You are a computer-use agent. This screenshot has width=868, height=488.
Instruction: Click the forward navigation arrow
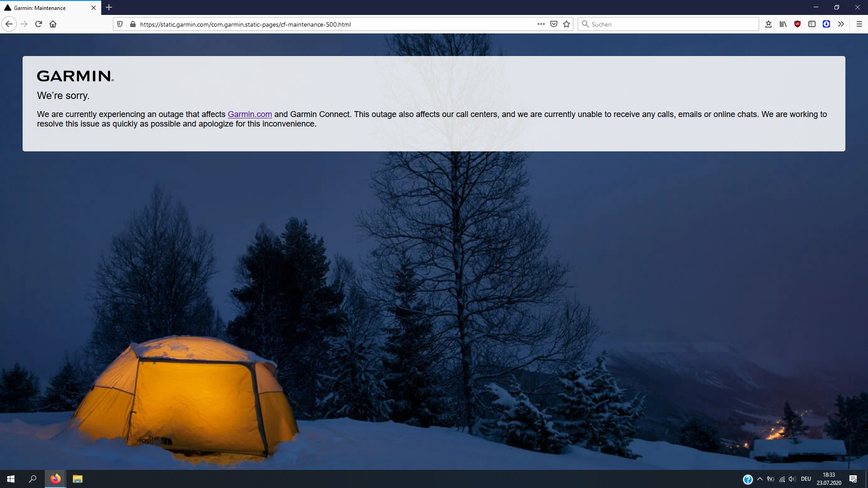coord(24,24)
